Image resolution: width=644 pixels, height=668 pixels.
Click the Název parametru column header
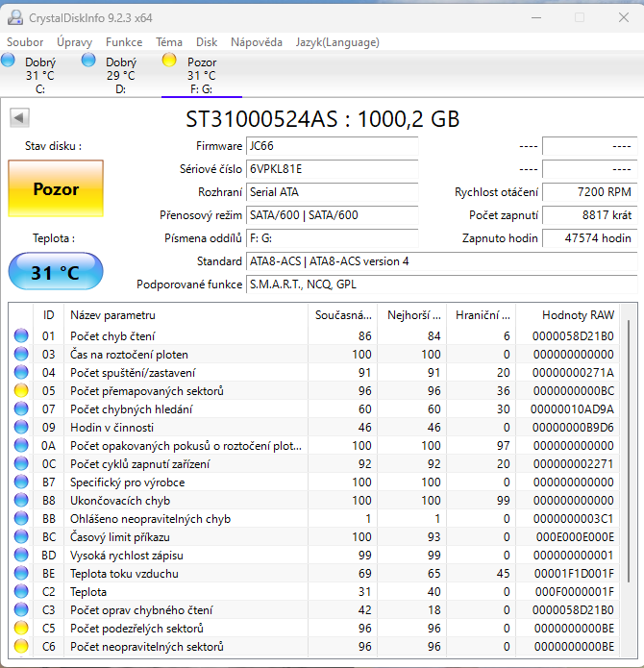112,315
